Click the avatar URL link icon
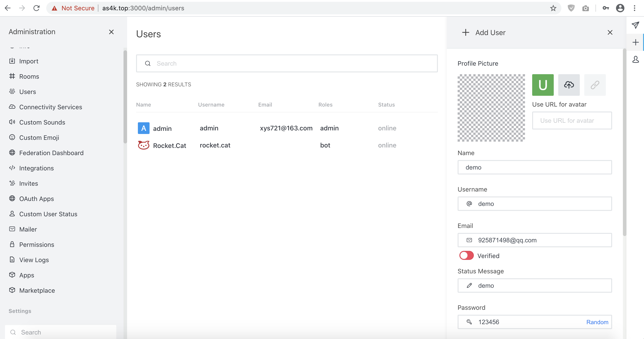This screenshot has height=339, width=644. (x=595, y=85)
